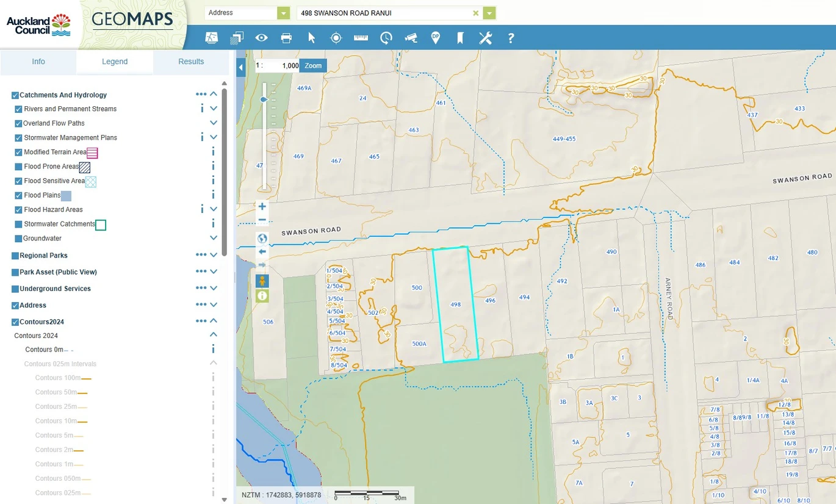Screen dimensions: 836x504
Task: Click the eye visibility toolbar icon
Action: tap(261, 38)
